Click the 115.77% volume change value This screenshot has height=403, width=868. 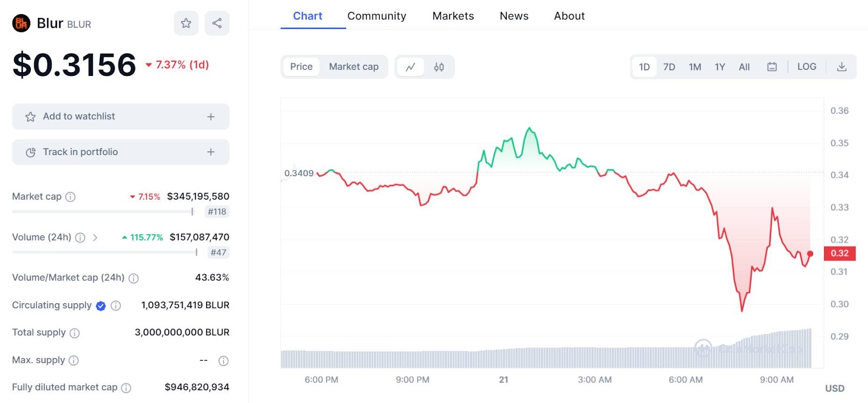click(142, 237)
